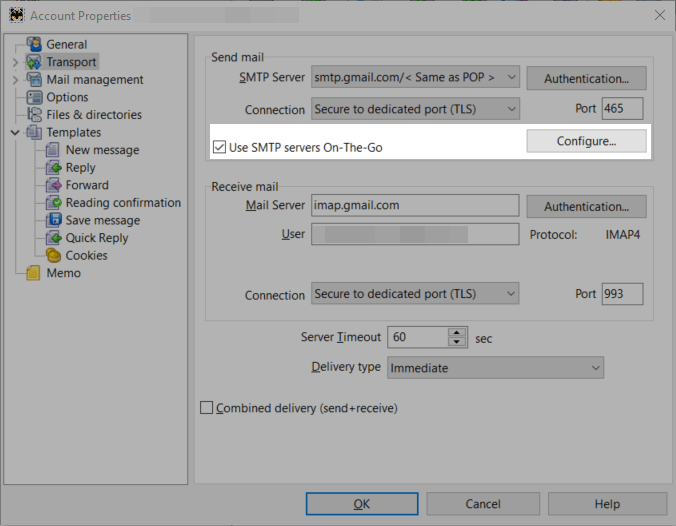Click the receive Port 993 field
The width and height of the screenshot is (676, 526).
tap(623, 294)
